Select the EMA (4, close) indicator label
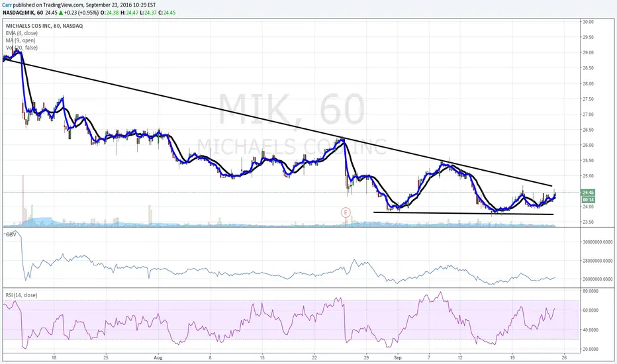 pos(22,34)
